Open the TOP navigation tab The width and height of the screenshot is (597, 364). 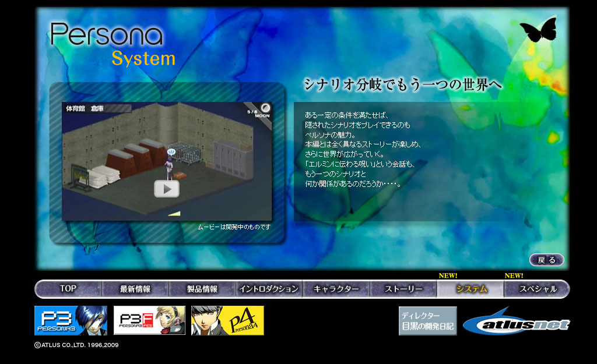[x=68, y=289]
